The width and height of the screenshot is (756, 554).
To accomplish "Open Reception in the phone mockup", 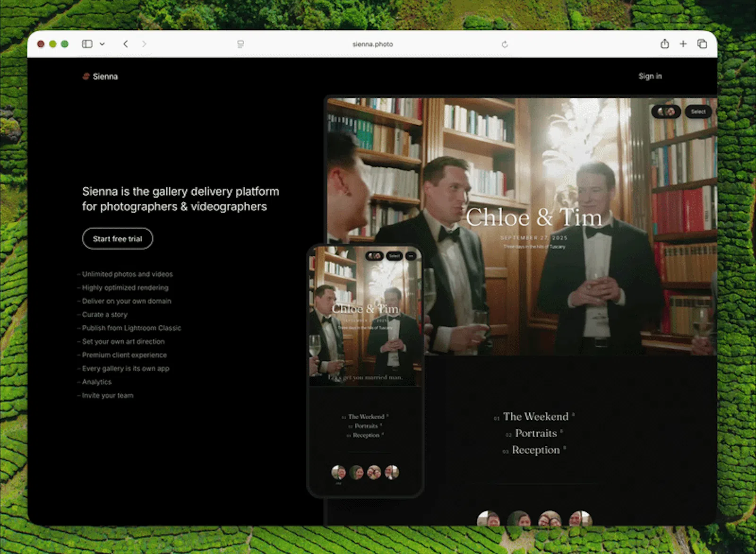I will tap(366, 435).
